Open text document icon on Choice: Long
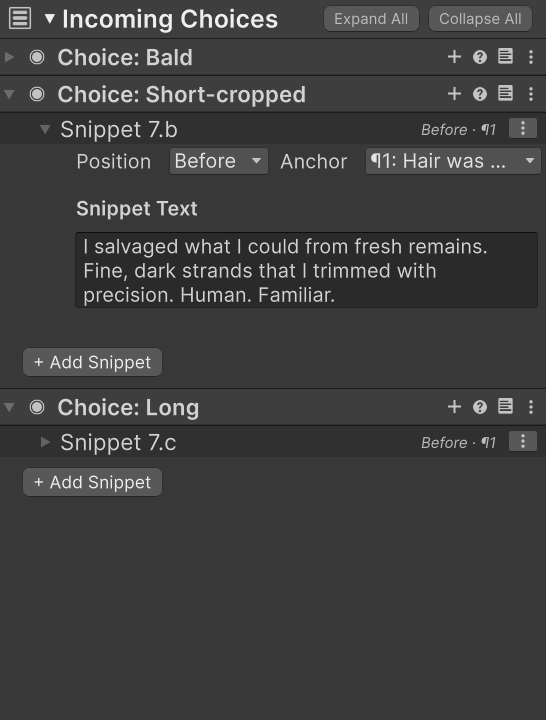Viewport: 546px width, 720px height. click(506, 406)
